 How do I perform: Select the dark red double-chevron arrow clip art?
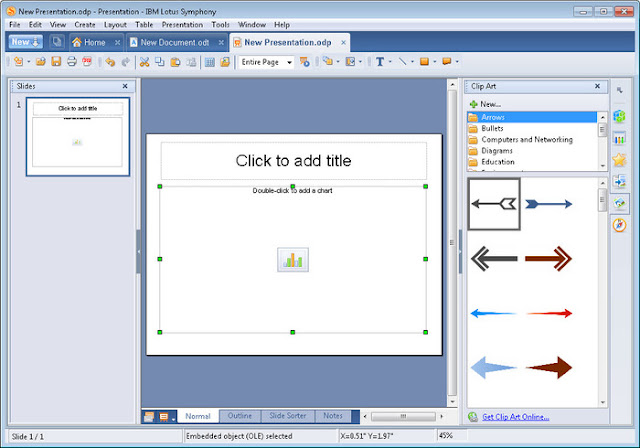[549, 258]
